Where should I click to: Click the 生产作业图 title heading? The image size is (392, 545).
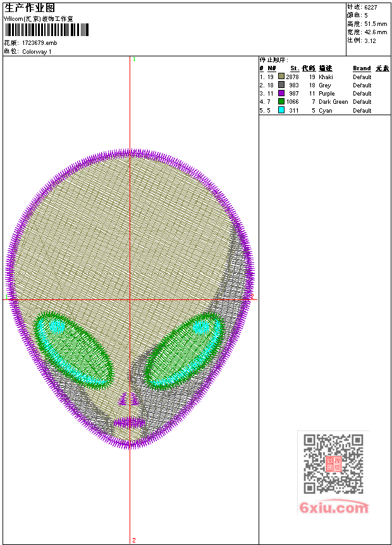coord(29,8)
